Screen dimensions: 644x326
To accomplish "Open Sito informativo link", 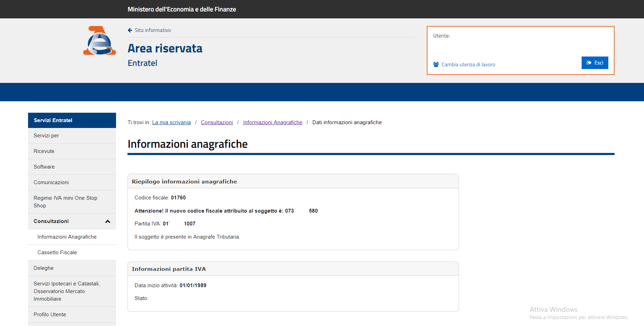I will (x=153, y=30).
